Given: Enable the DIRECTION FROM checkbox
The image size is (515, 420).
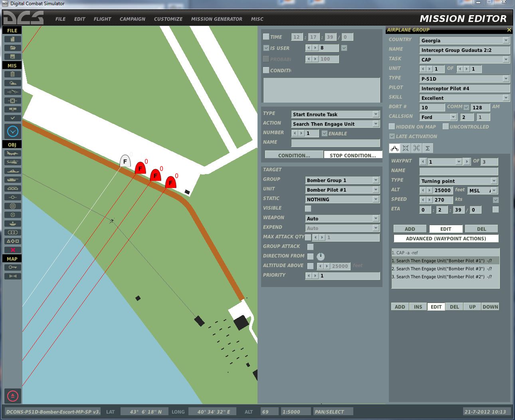Looking at the screenshot, I should point(310,256).
